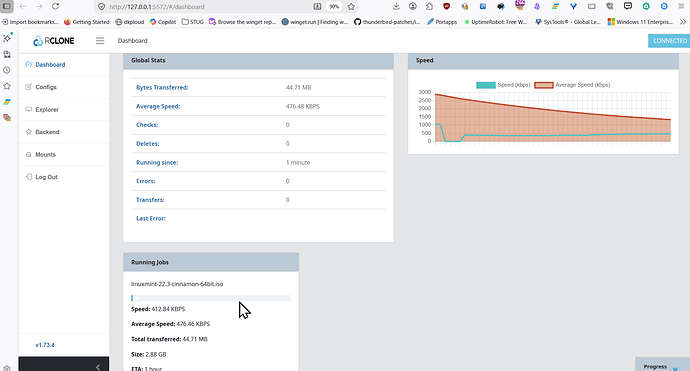
Task: Open the sidebar AI chatbot sparkle icon
Action: pos(7,38)
